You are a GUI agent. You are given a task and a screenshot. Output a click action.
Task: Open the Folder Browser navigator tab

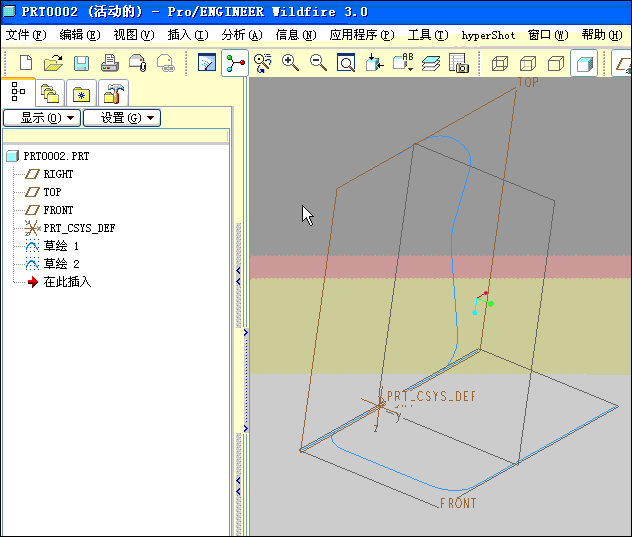50,93
